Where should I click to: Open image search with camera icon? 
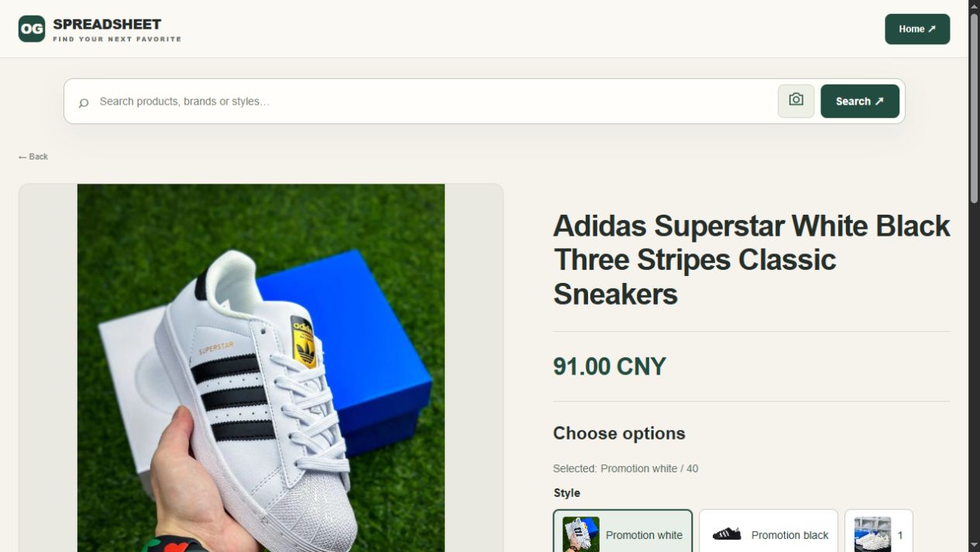pos(796,101)
